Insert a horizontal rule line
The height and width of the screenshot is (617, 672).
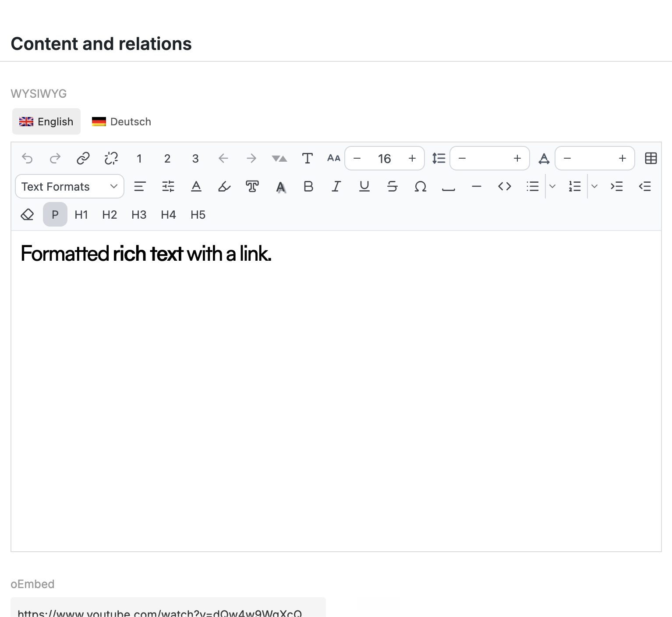point(477,186)
